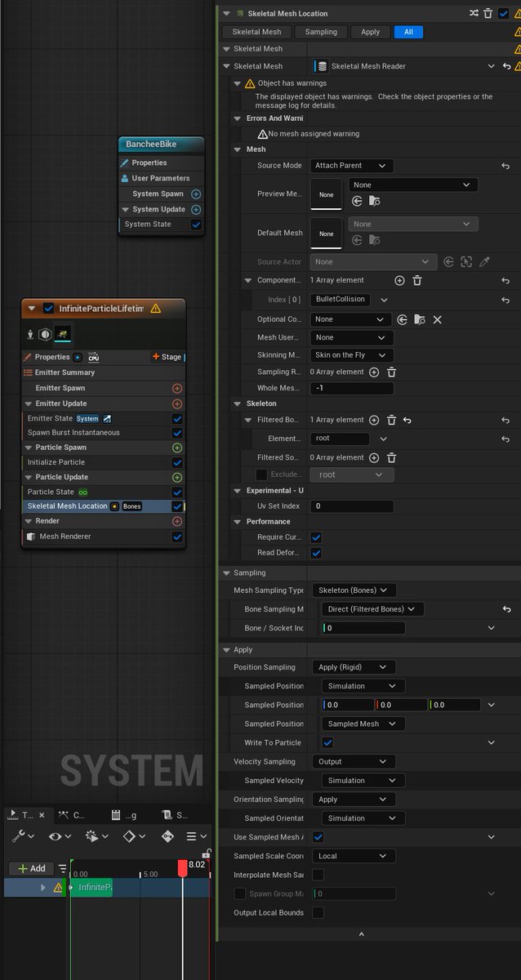The height and width of the screenshot is (980, 521).
Task: Disable the Skeletal Mesh Location module header checkbox
Action: point(503,13)
